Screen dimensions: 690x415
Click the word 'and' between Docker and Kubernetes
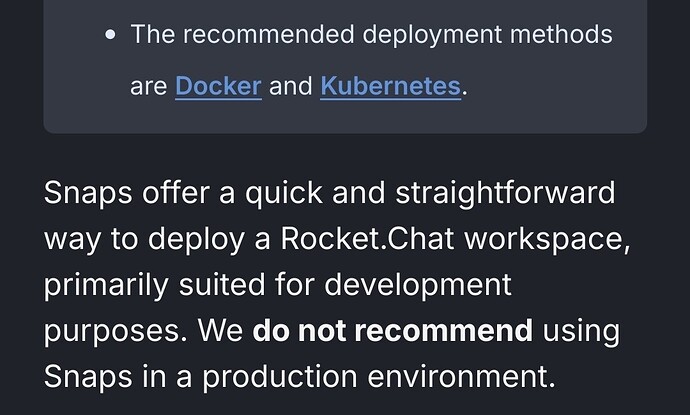291,86
